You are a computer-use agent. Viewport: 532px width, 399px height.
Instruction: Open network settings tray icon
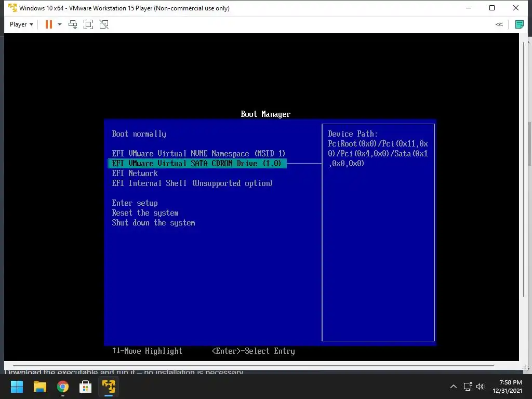point(468,387)
